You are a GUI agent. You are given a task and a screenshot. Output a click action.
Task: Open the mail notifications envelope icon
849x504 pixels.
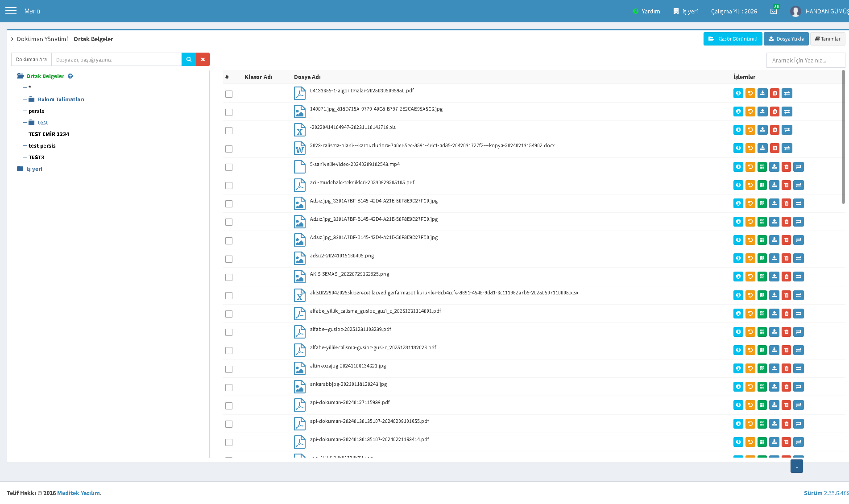coord(774,12)
